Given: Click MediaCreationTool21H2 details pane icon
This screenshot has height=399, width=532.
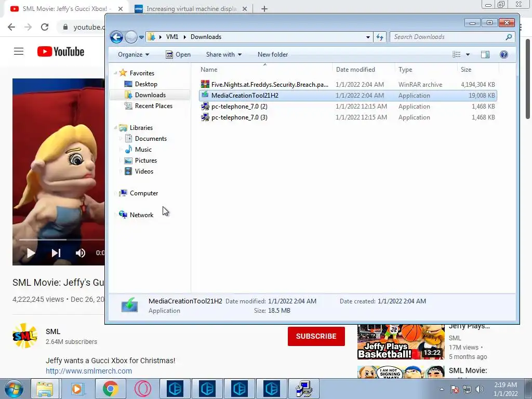Looking at the screenshot, I should (x=129, y=305).
